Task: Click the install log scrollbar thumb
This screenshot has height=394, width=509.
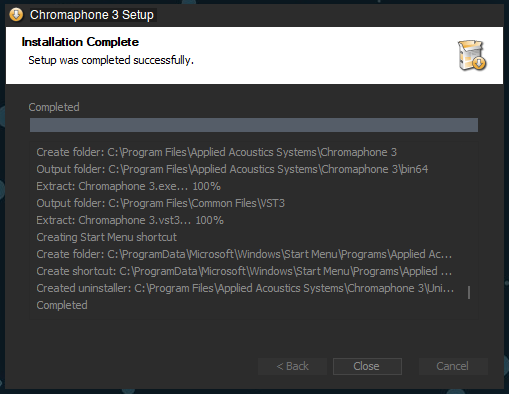Action: click(x=469, y=293)
